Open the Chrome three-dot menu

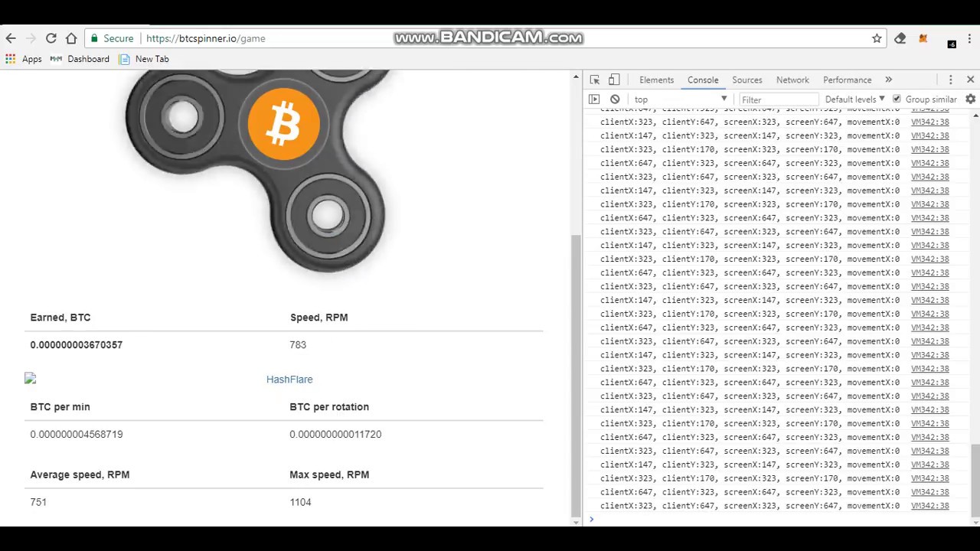pyautogui.click(x=969, y=38)
